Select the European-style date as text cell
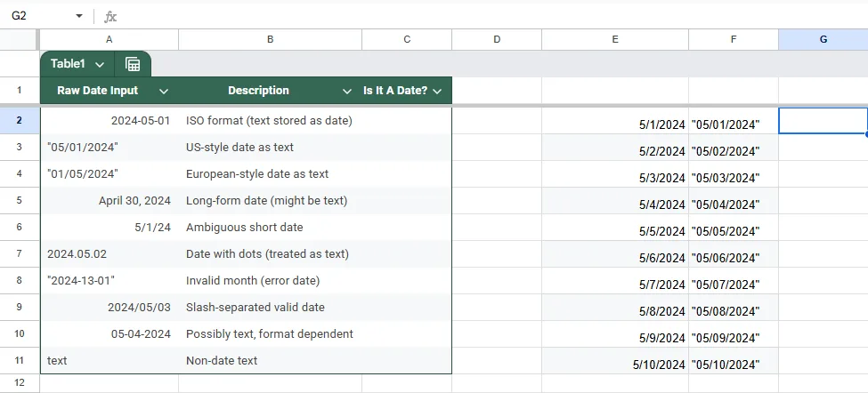Screen dimensions: 868x393 [x=270, y=173]
